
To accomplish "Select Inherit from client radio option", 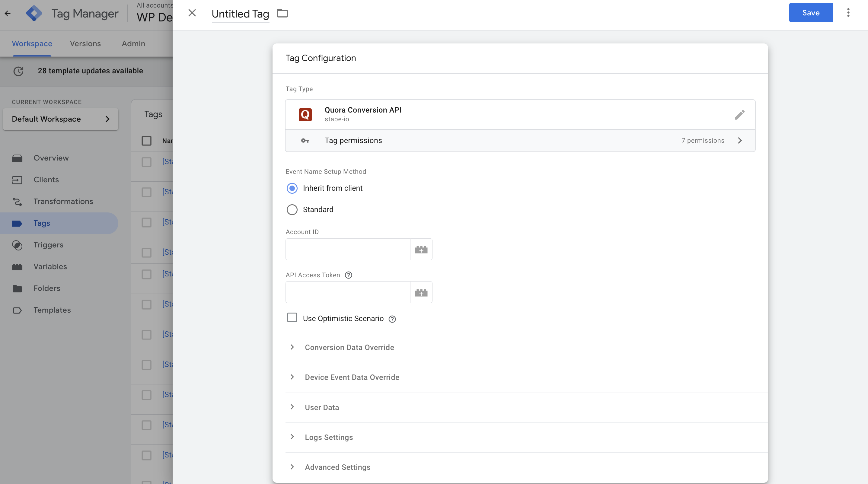I will [x=292, y=188].
